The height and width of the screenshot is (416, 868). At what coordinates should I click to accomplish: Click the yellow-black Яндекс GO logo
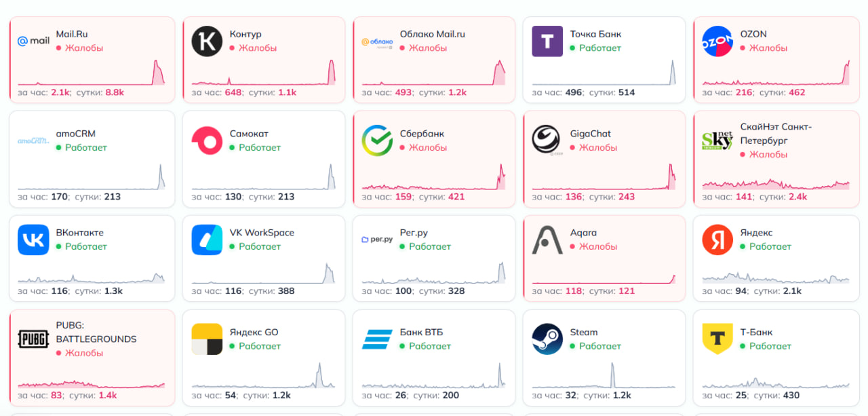pyautogui.click(x=207, y=339)
